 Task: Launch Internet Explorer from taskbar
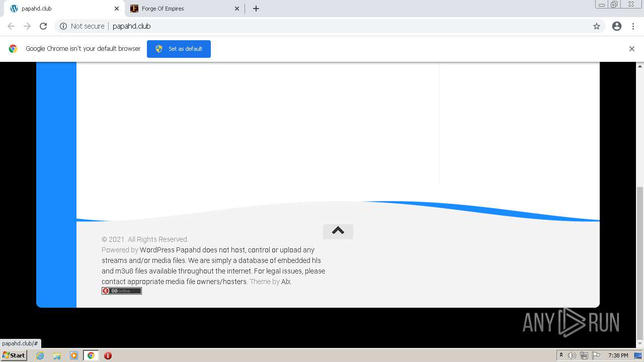click(40, 355)
